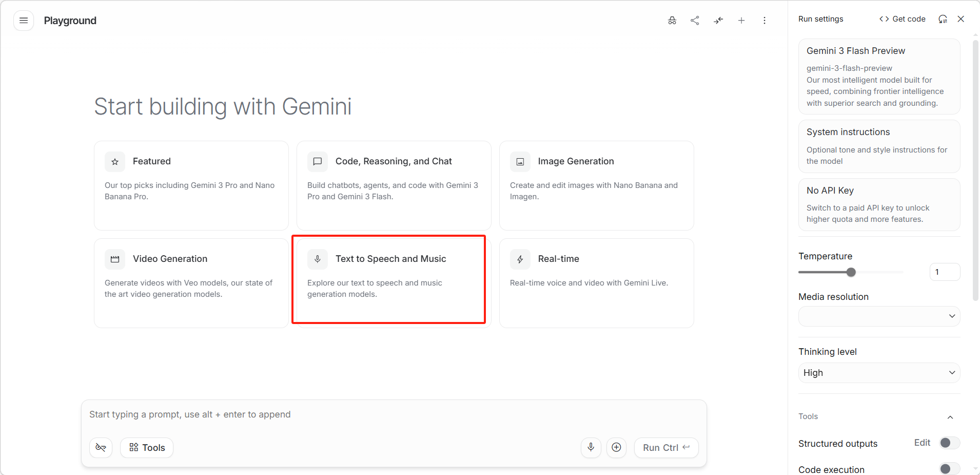Toggle the Structured outputs switch
The width and height of the screenshot is (980, 475).
point(949,443)
